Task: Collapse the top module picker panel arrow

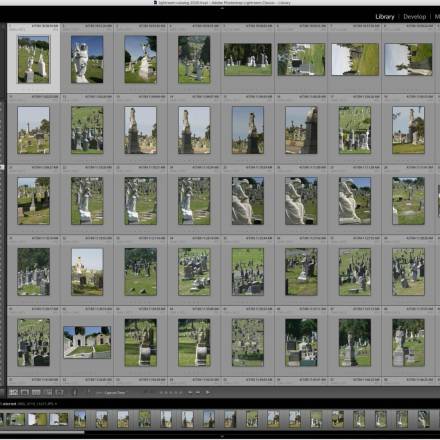Action: 222,8
